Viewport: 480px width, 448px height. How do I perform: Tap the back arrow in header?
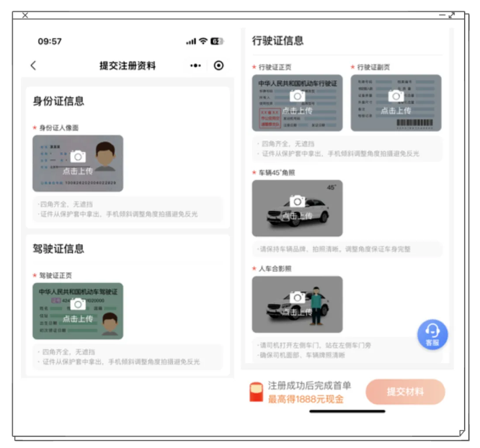[33, 66]
